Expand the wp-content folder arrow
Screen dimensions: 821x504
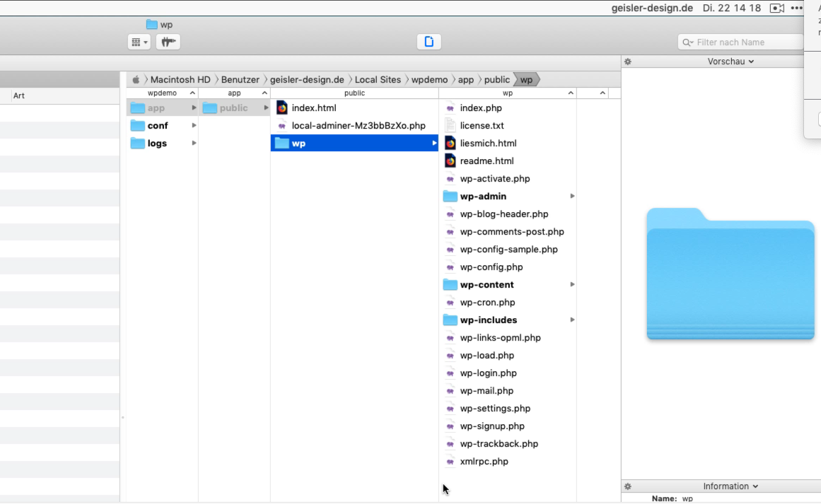click(572, 284)
